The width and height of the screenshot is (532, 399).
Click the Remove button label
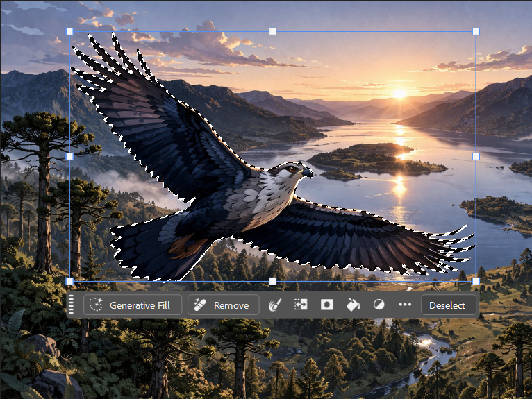point(231,305)
